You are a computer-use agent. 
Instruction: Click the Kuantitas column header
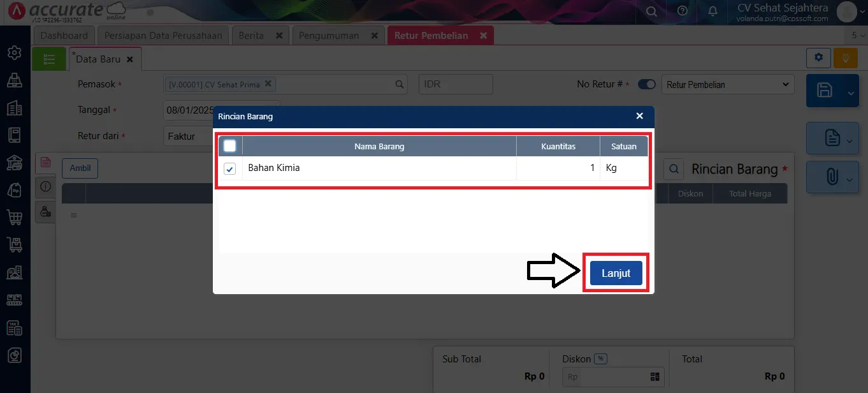point(558,146)
